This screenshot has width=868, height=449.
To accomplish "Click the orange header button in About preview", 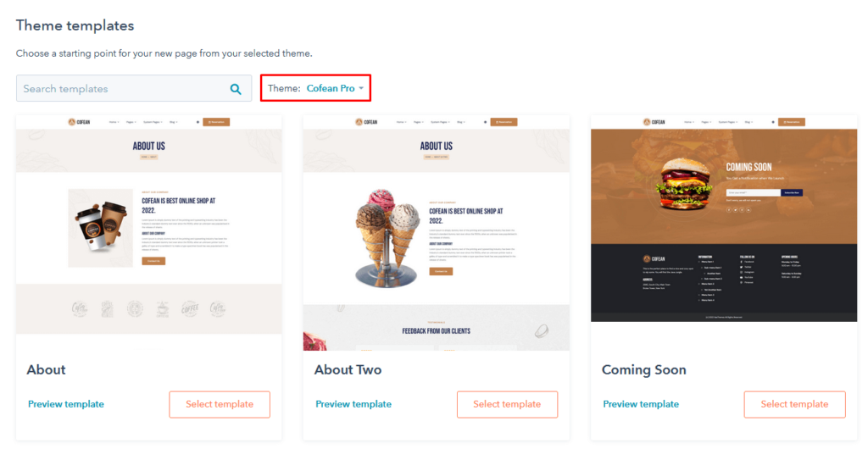I will click(216, 122).
